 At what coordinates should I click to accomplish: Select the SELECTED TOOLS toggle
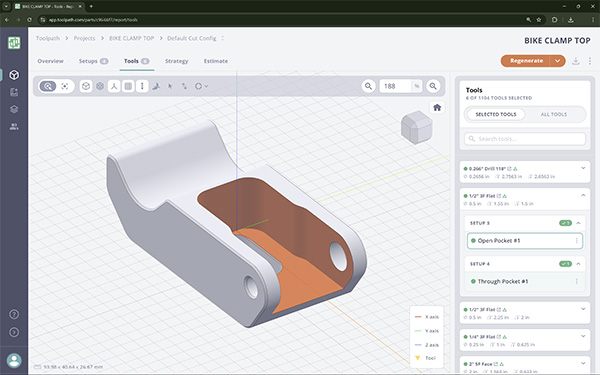point(496,114)
